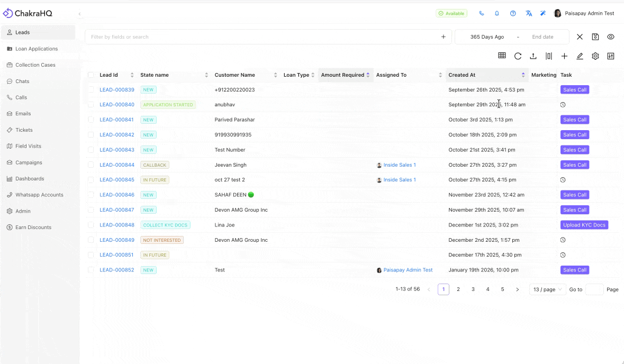
Task: Click the phone dialer icon in header
Action: coord(482,13)
